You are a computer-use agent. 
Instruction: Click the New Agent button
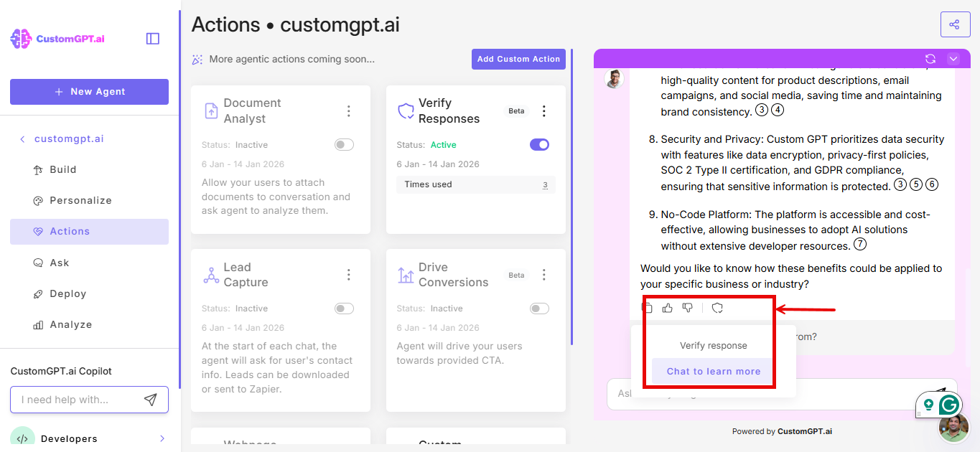coord(89,92)
